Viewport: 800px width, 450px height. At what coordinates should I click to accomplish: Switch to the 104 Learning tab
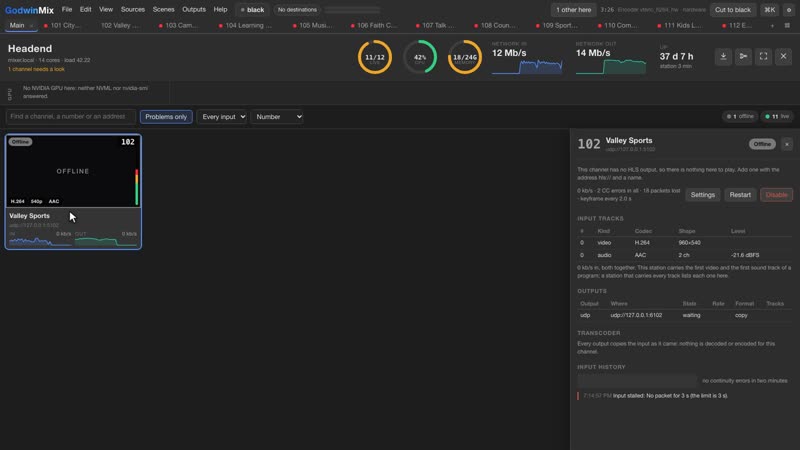point(245,26)
